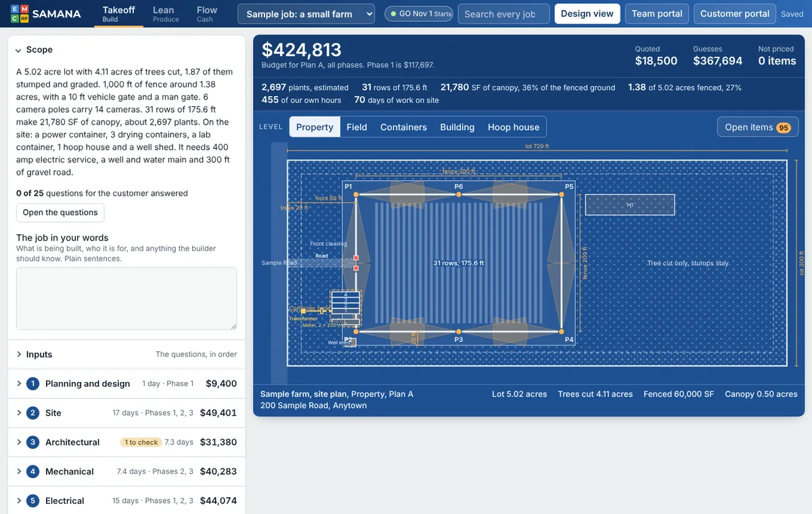Select the Hoop house level tab
812x514 pixels.
(514, 127)
